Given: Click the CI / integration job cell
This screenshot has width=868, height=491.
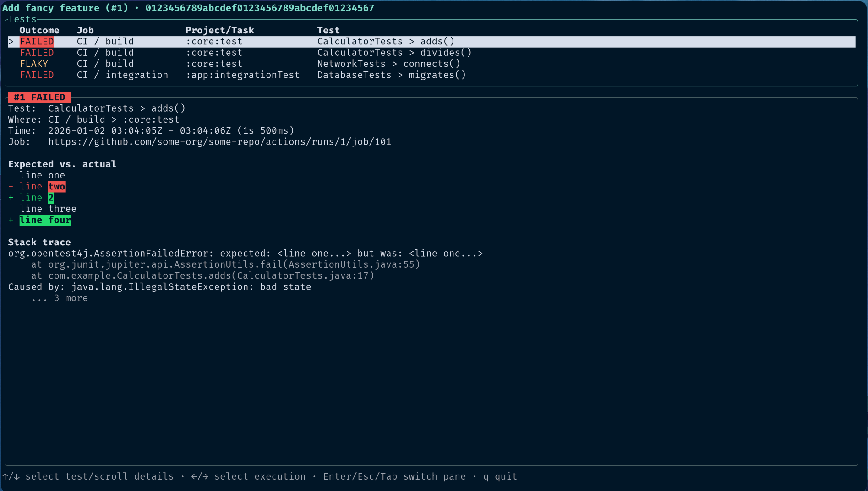Looking at the screenshot, I should point(122,75).
